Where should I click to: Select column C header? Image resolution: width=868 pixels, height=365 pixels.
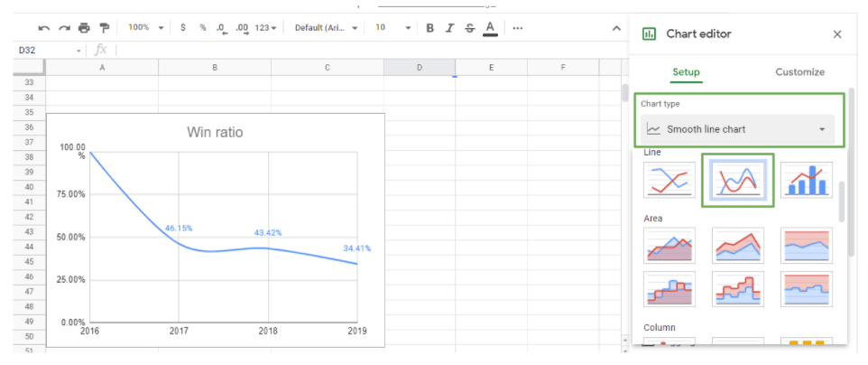[x=328, y=68]
